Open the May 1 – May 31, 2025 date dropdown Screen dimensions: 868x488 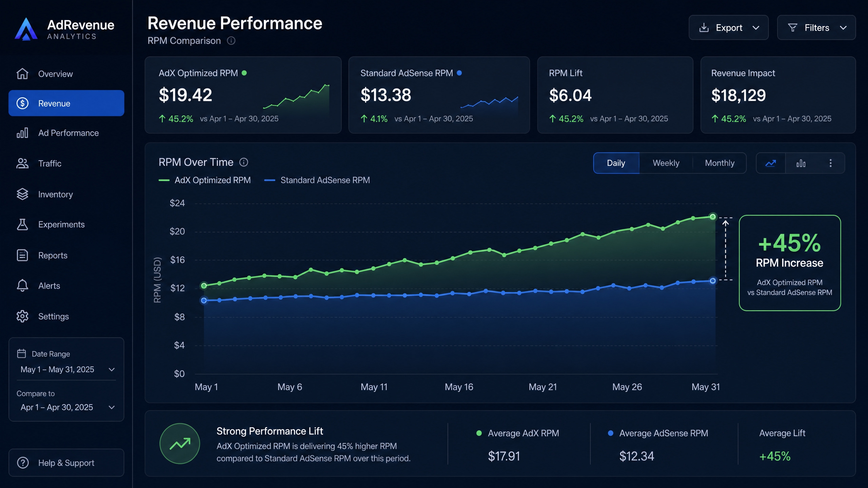67,369
